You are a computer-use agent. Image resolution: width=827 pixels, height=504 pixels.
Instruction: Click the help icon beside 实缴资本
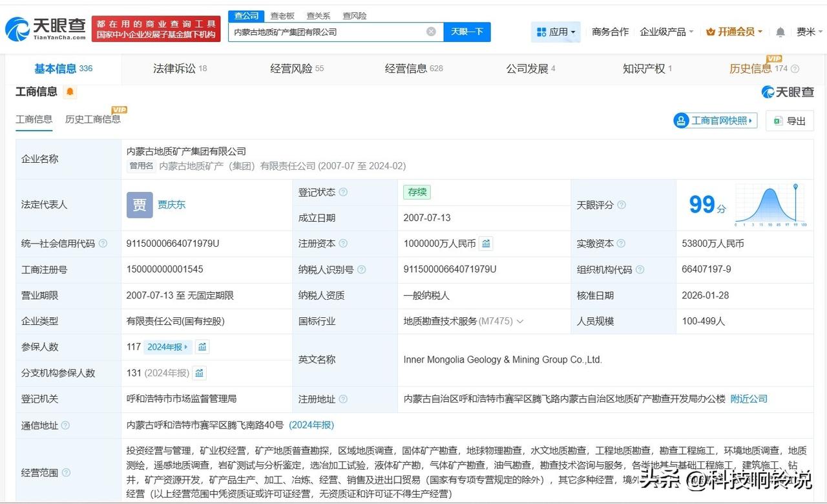coord(621,244)
